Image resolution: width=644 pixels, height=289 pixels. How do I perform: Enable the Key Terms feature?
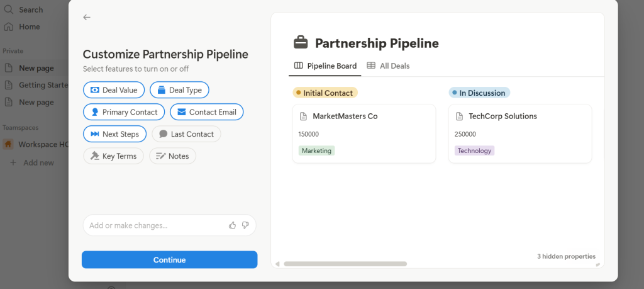(114, 156)
